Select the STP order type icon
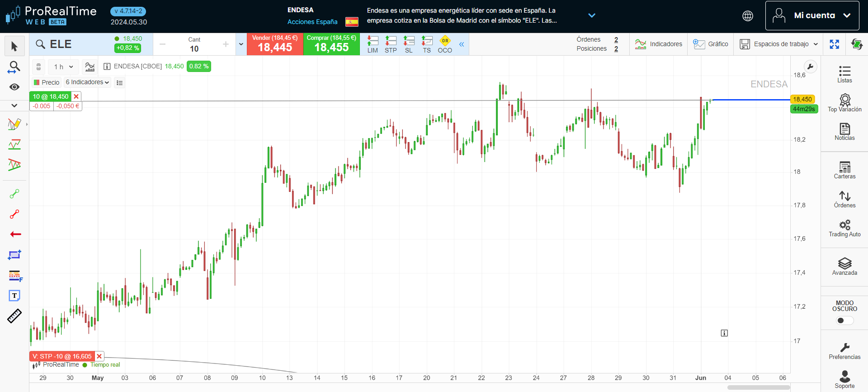 [x=391, y=44]
